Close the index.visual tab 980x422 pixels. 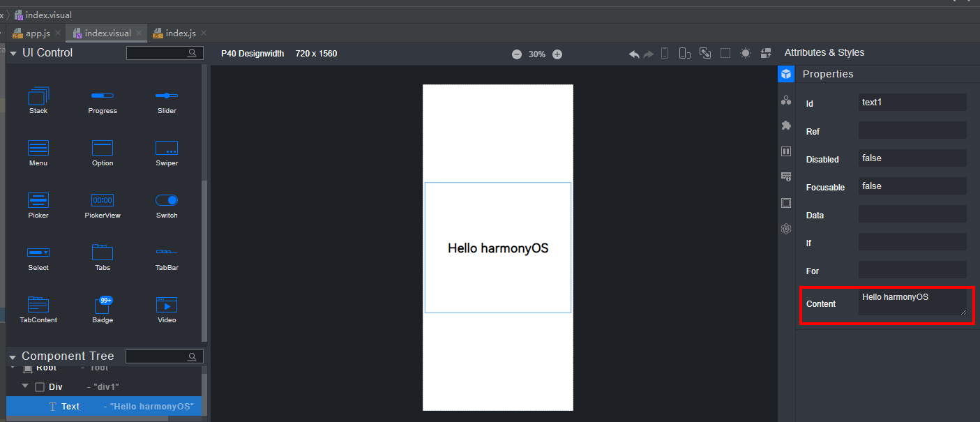tap(139, 33)
